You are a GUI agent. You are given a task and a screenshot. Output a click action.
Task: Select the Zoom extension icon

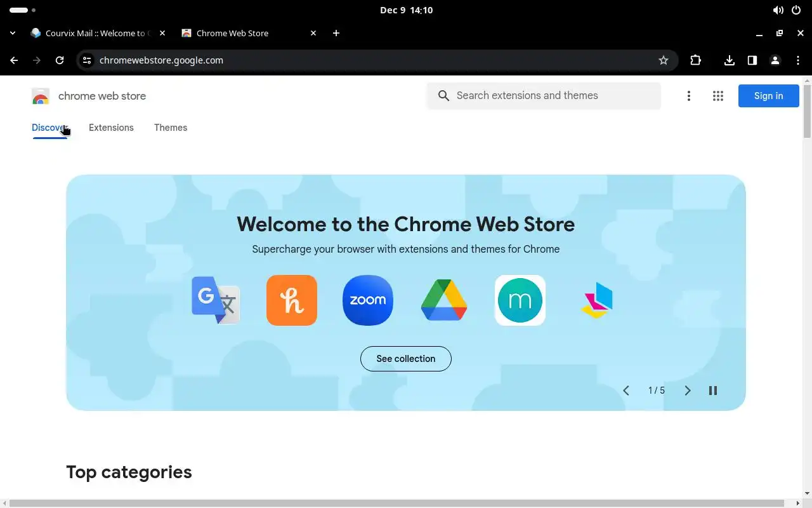click(368, 300)
